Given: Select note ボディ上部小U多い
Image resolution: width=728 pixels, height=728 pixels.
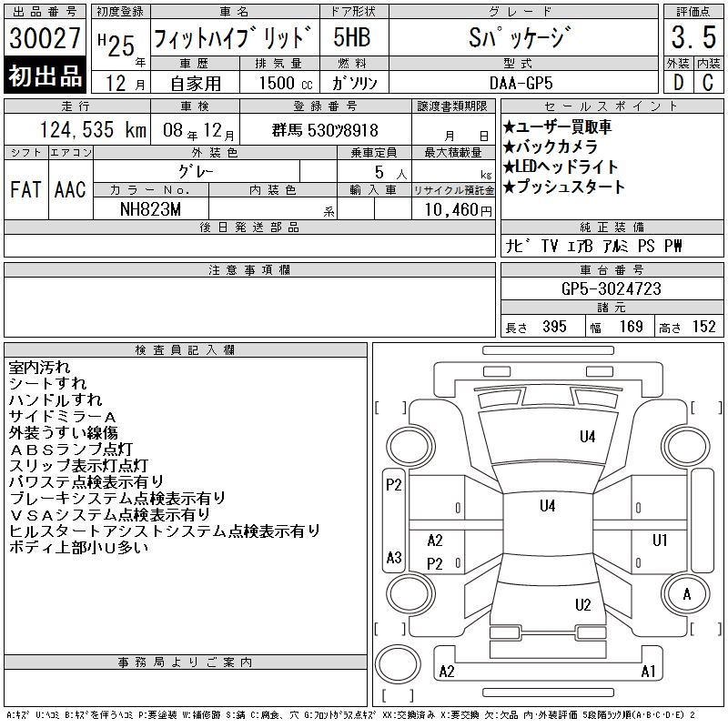Looking at the screenshot, I should 78,548.
